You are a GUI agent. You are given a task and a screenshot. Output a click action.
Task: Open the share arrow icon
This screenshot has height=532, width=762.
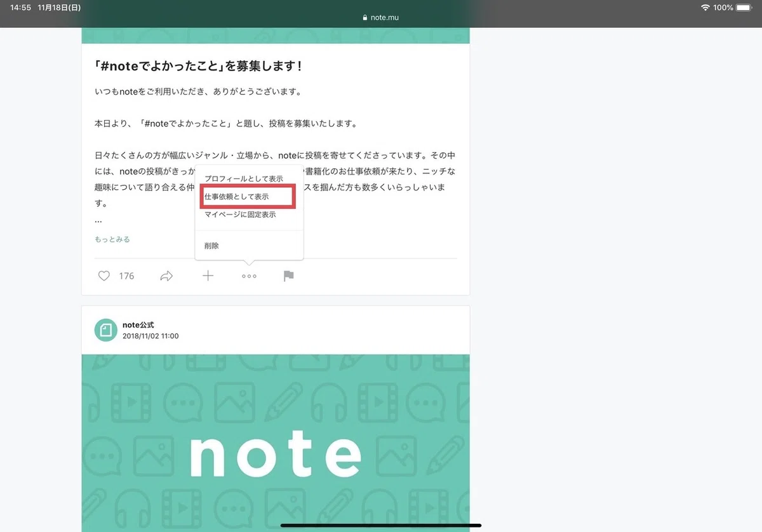pyautogui.click(x=166, y=276)
